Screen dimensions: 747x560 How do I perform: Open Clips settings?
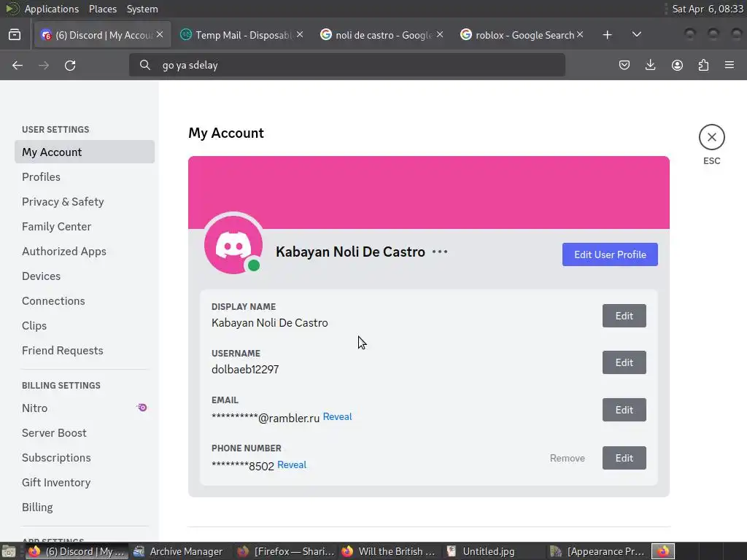(85, 325)
